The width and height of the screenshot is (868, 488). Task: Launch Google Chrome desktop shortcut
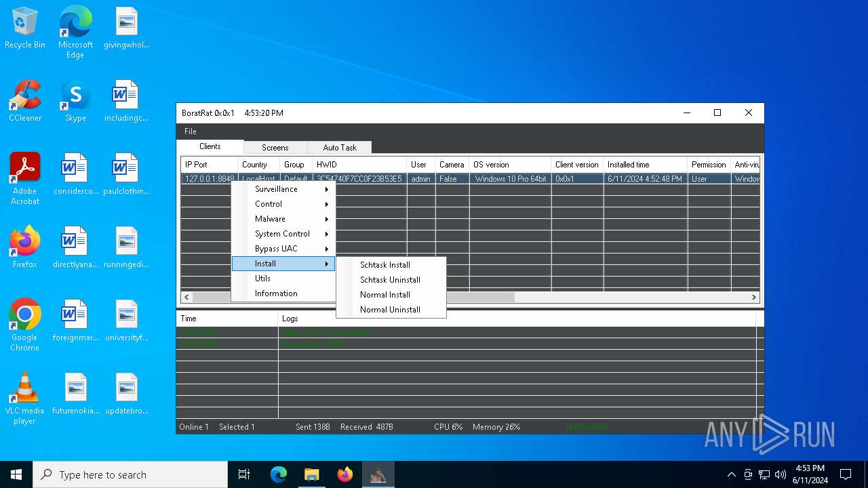25,325
